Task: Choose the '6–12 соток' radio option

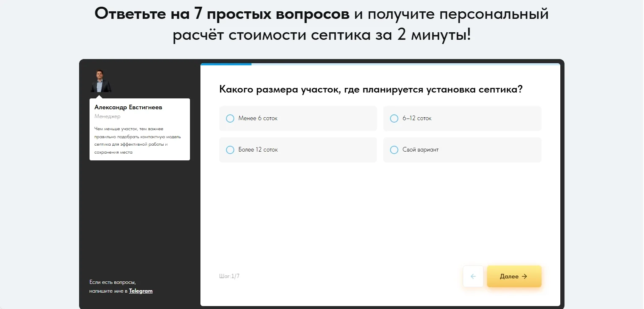Action: pos(462,118)
